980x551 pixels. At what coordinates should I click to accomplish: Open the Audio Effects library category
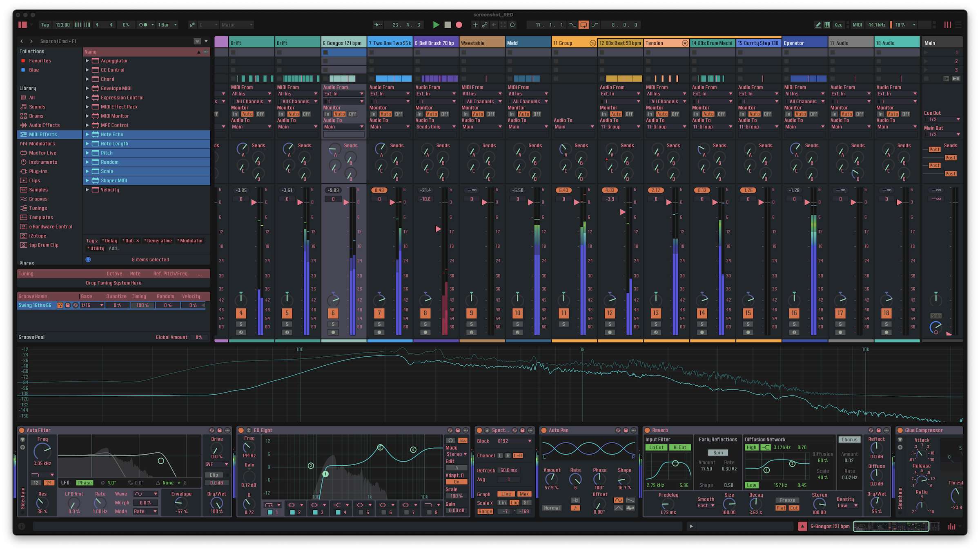coord(44,125)
